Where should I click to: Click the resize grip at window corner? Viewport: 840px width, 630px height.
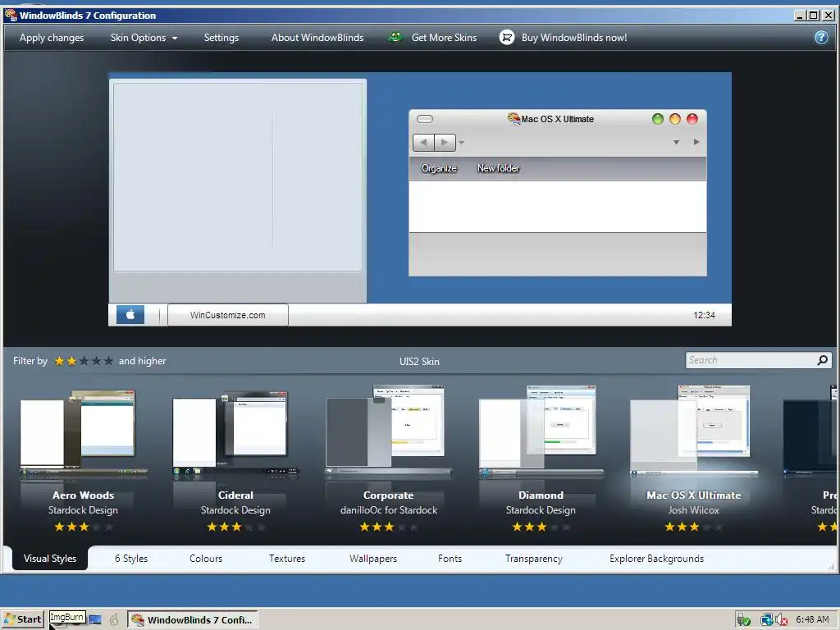[x=832, y=567]
